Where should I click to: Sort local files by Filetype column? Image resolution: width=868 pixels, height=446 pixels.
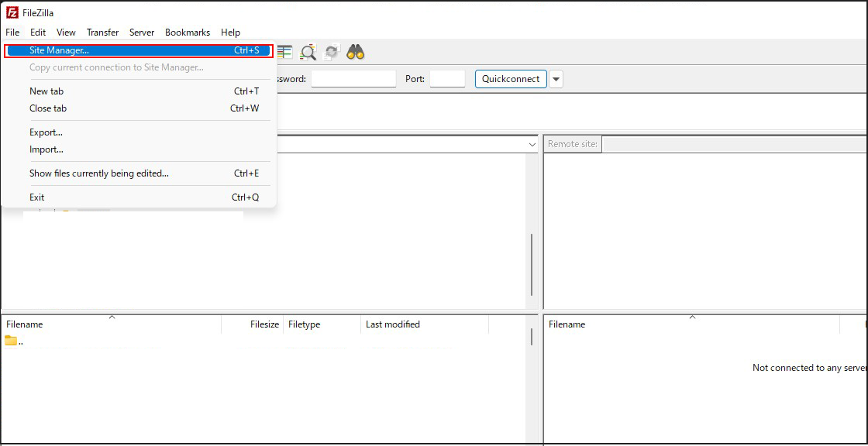322,324
